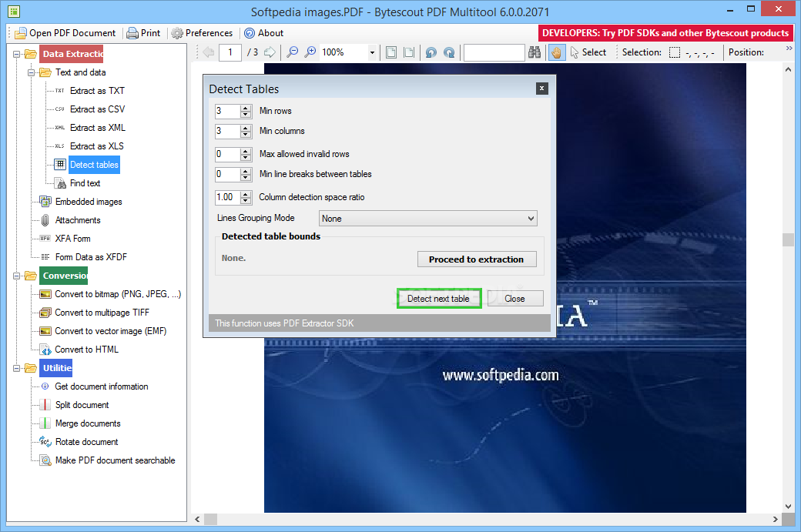The height and width of the screenshot is (532, 801).
Task: Click the Close button in dialog
Action: coord(515,299)
